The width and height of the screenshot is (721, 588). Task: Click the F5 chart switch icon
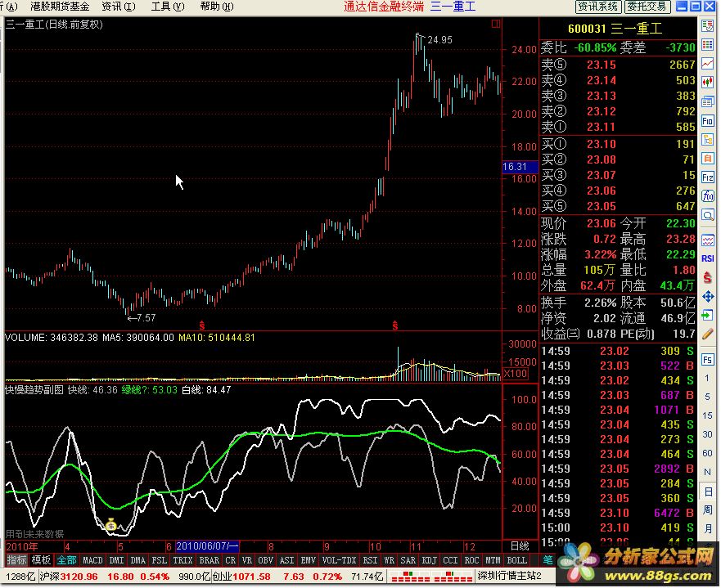[x=708, y=359]
